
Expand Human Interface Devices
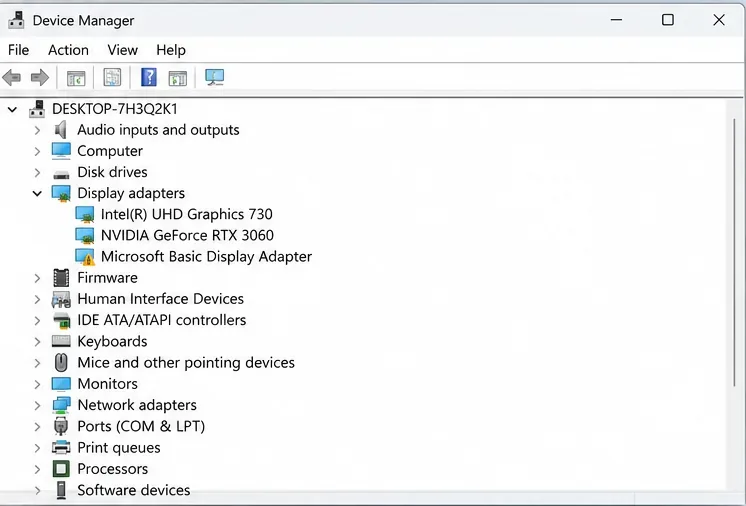pyautogui.click(x=37, y=299)
